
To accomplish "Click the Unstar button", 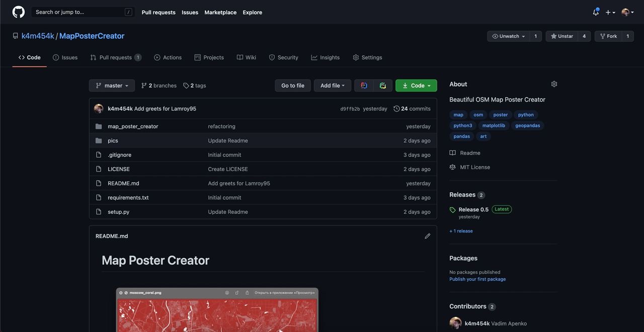I will (561, 36).
